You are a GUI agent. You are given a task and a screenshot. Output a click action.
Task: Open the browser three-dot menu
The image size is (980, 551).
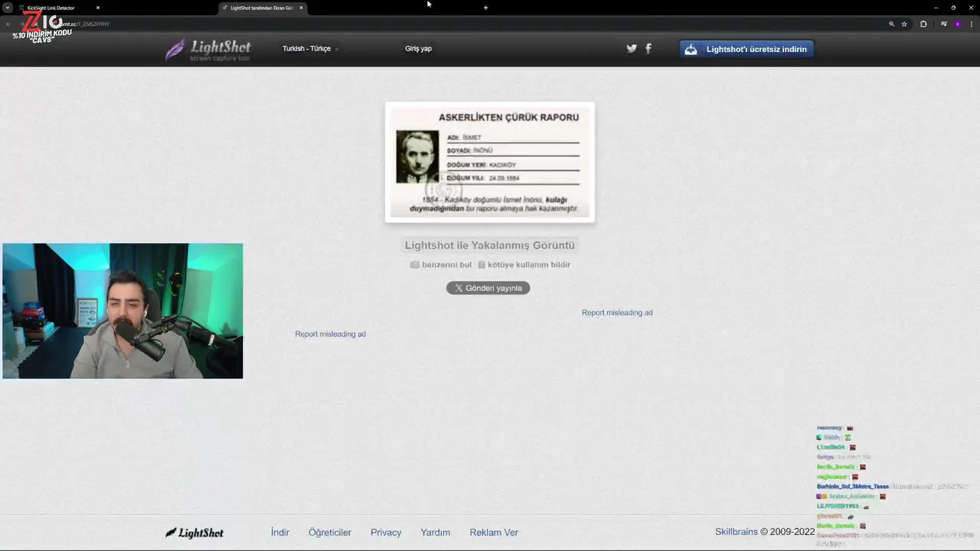coord(971,24)
